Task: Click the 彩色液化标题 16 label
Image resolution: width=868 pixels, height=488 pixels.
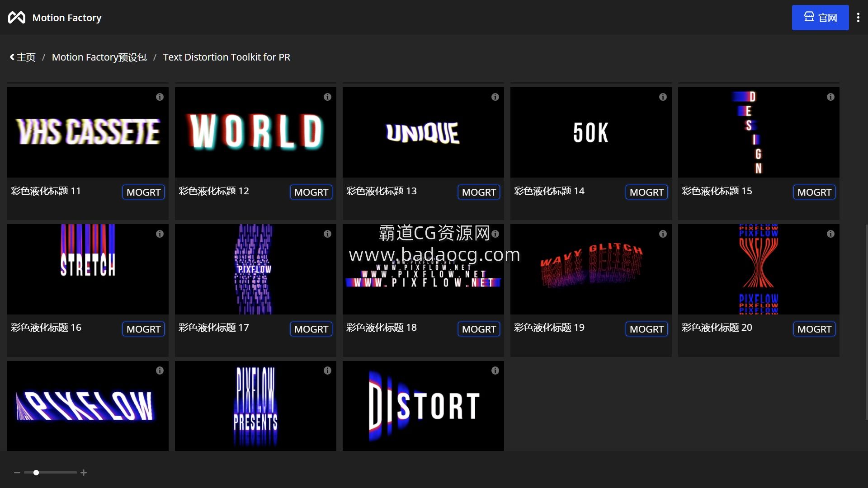Action: point(46,328)
